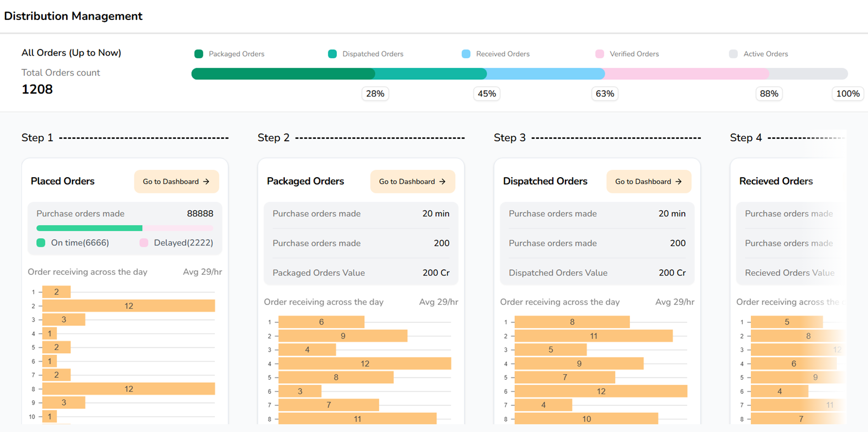
Task: Click the arrow icon in Packaged Orders dashboard button
Action: [442, 182]
